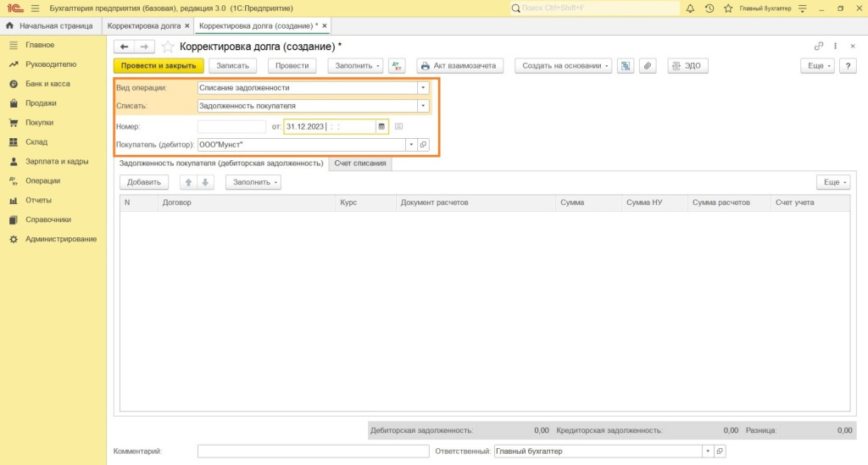The image size is (868, 465).
Task: Expand the Вид операции dropdown
Action: point(423,87)
